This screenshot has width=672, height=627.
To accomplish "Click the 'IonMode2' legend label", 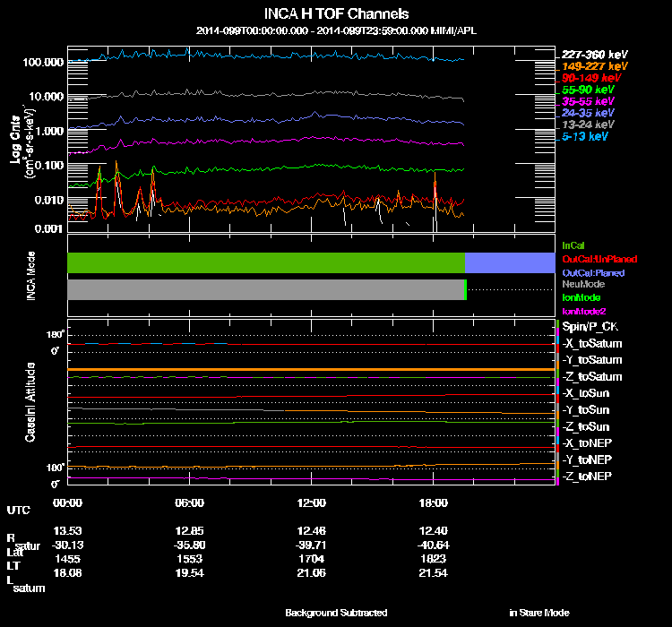I will click(x=583, y=312).
